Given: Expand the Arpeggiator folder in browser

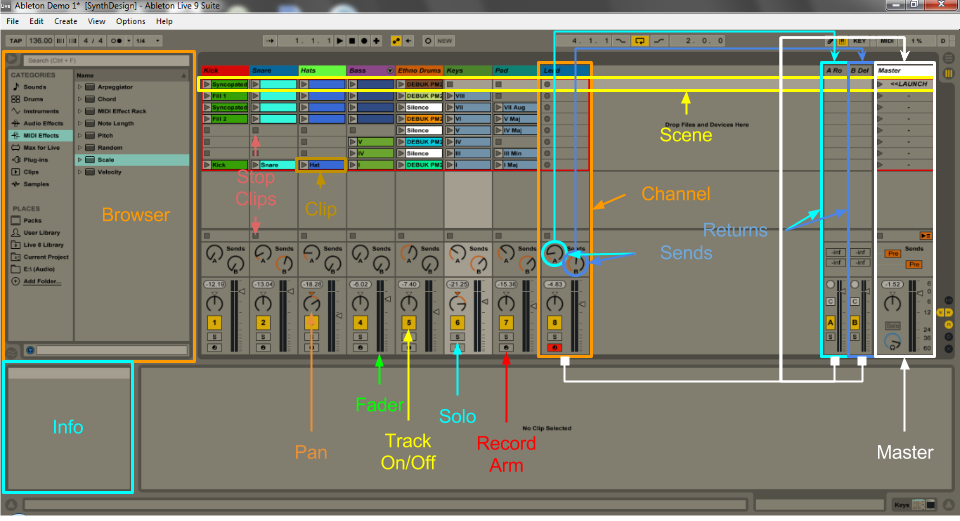Looking at the screenshot, I should [x=80, y=87].
